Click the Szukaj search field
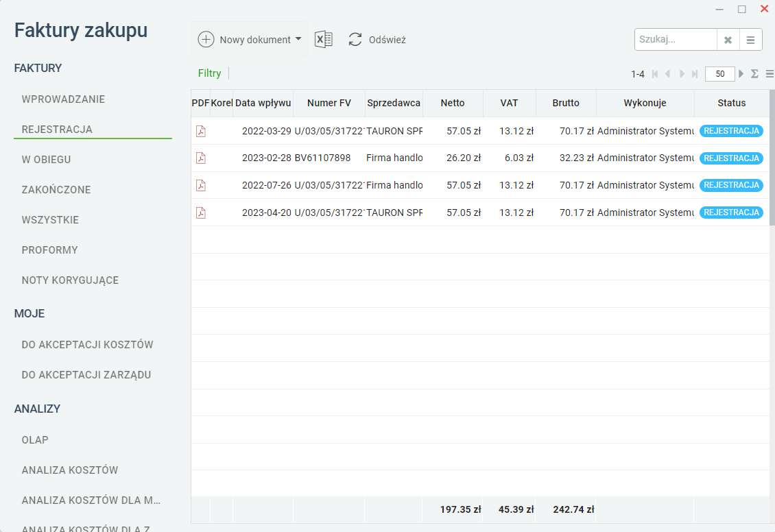Screen dimensions: 775x532 pyautogui.click(x=675, y=40)
